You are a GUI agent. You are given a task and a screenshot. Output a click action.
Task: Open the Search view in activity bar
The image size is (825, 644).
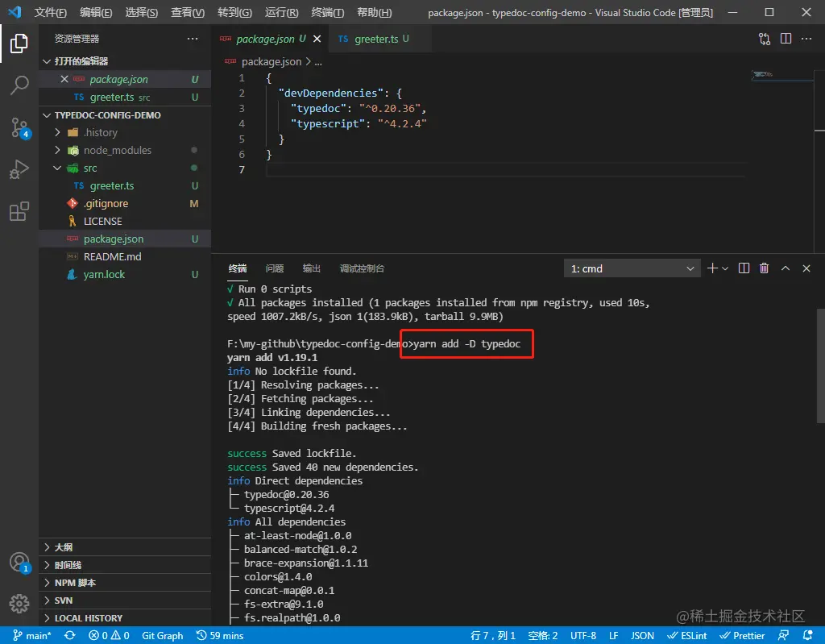point(19,85)
